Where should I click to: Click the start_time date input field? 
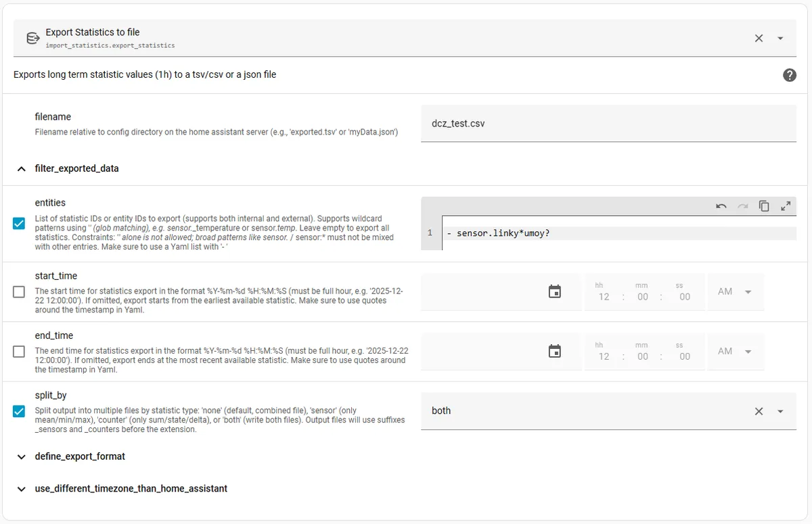(x=501, y=292)
